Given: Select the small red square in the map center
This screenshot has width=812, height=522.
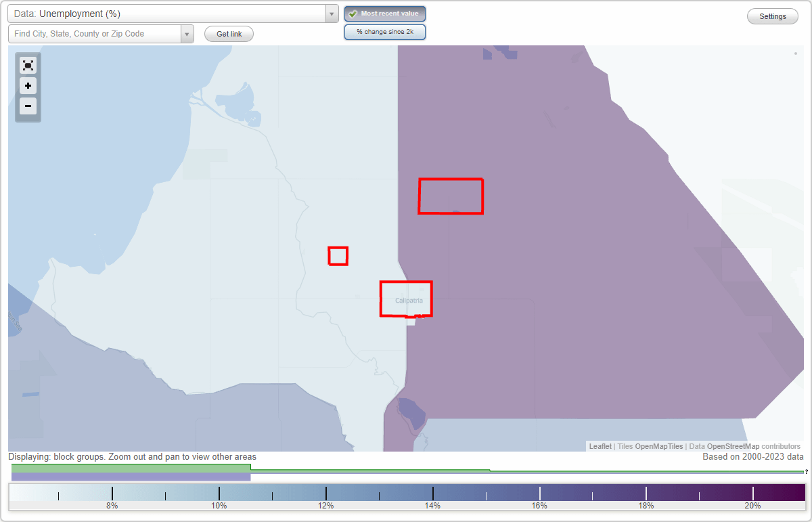Looking at the screenshot, I should 338,256.
